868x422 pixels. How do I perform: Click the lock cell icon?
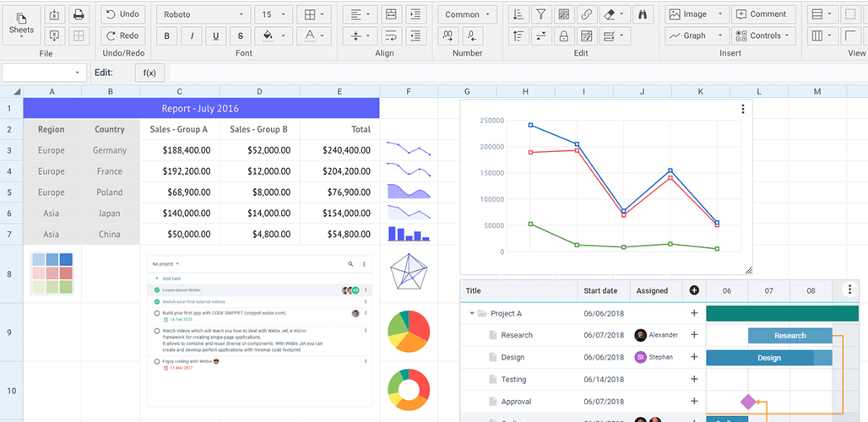point(563,35)
